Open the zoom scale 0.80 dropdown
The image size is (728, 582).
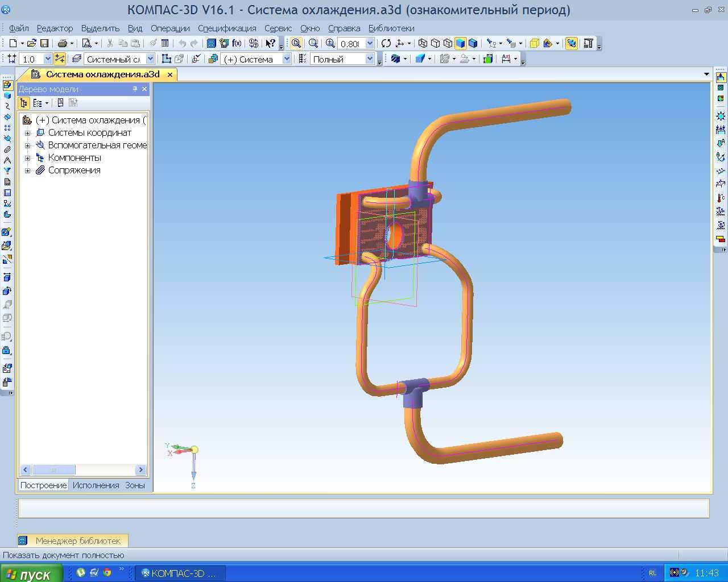coord(370,43)
